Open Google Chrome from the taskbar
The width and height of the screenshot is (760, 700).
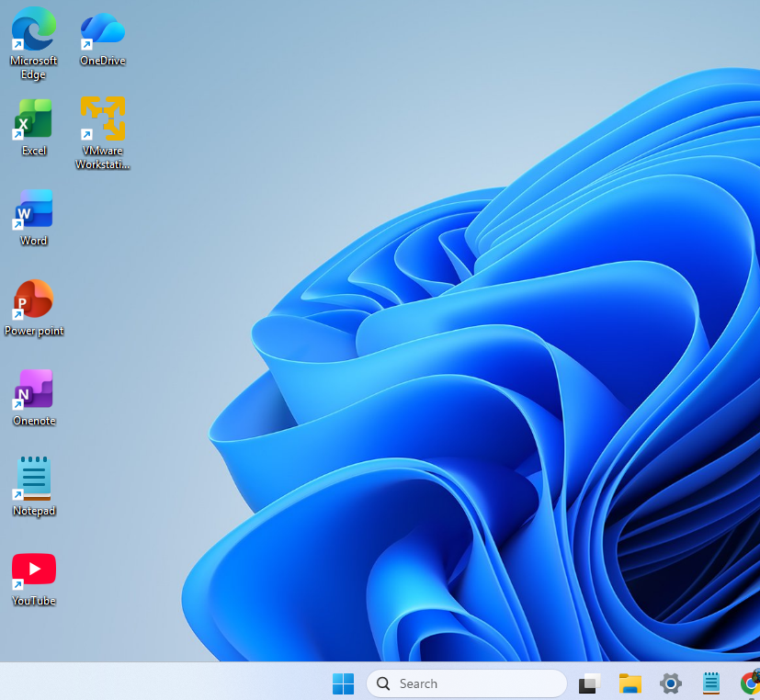click(750, 683)
